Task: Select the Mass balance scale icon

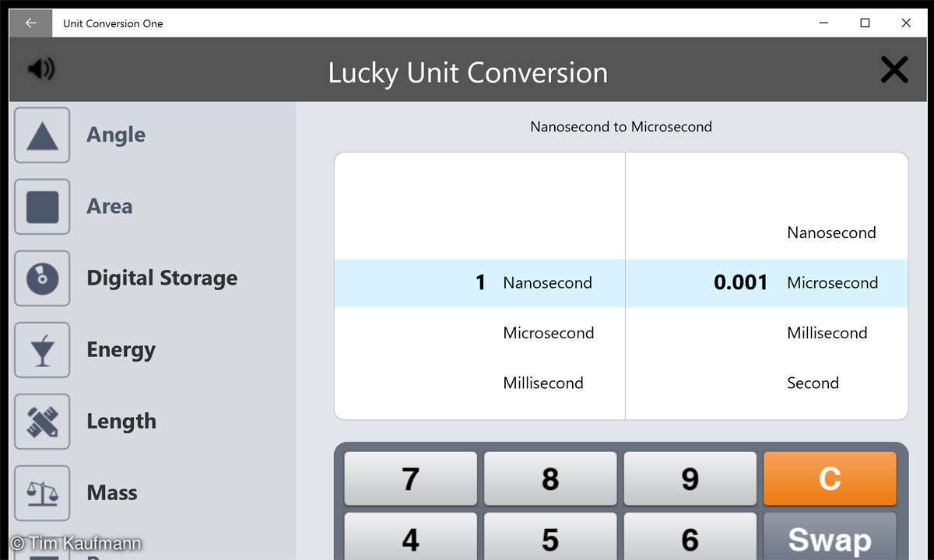Action: pos(42,493)
